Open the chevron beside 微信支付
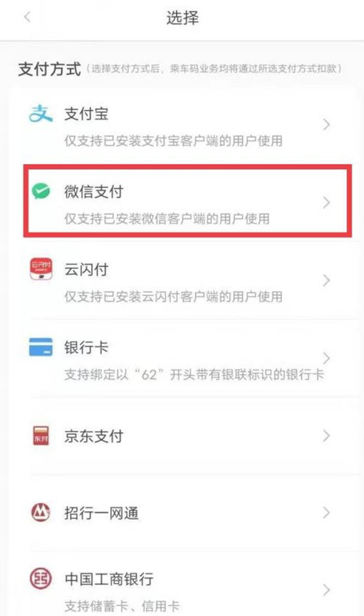The height and width of the screenshot is (616, 364). coord(326,203)
